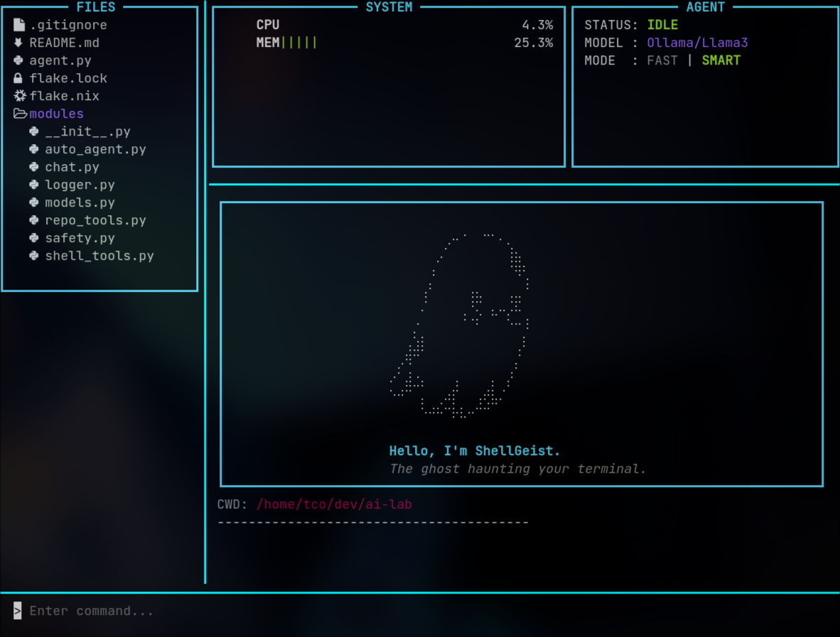
Task: Click the lock icon next to flake.lock
Action: 18,77
